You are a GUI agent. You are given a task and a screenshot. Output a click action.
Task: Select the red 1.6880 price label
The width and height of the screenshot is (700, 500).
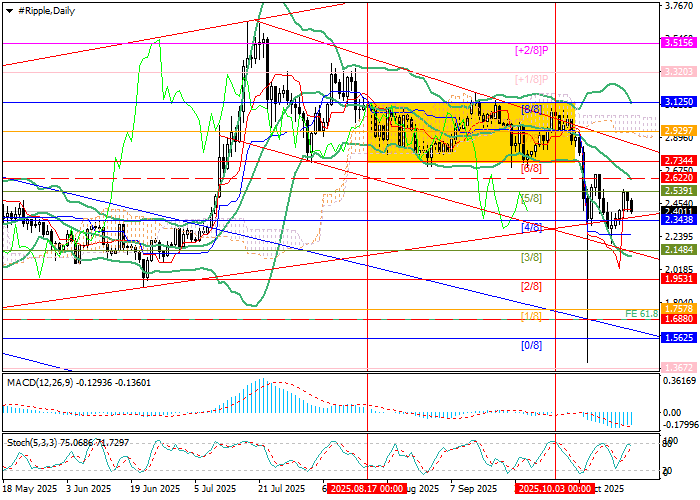tap(679, 319)
